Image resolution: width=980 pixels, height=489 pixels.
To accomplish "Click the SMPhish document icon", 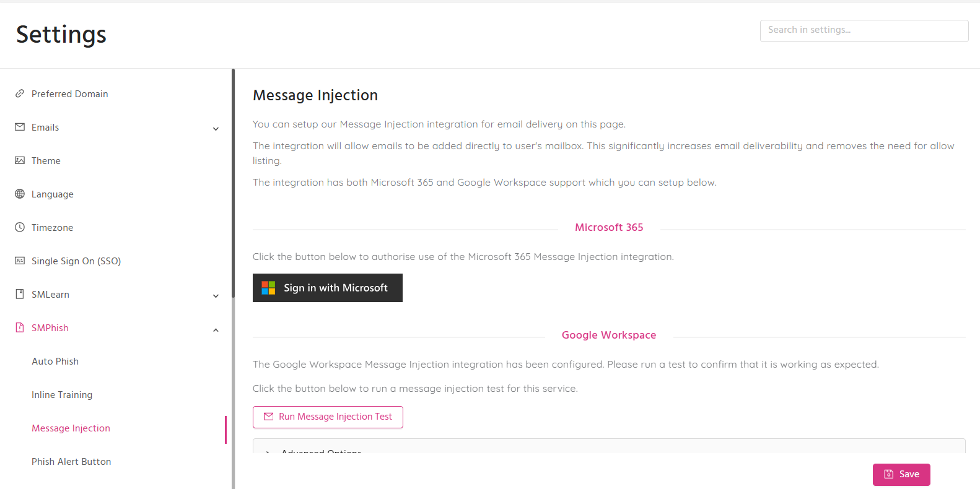I will click(20, 327).
